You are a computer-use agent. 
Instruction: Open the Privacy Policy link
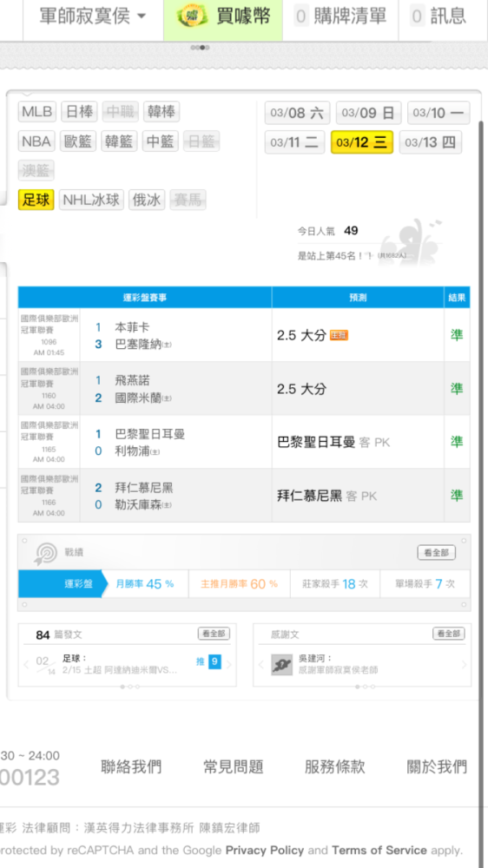pos(265,851)
